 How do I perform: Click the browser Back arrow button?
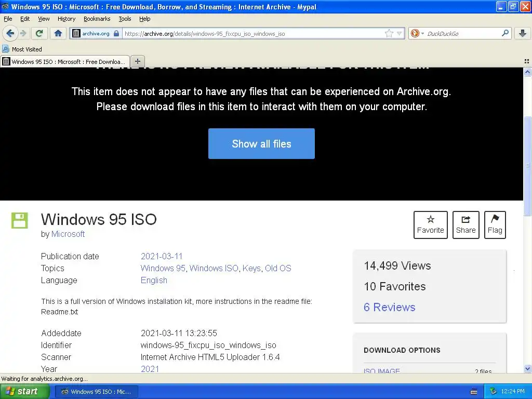point(10,33)
